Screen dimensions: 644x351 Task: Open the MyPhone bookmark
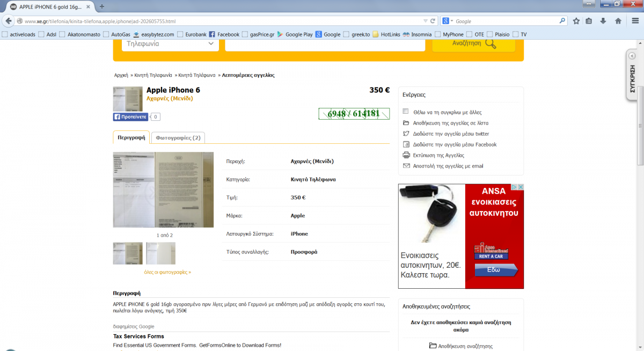coord(449,34)
